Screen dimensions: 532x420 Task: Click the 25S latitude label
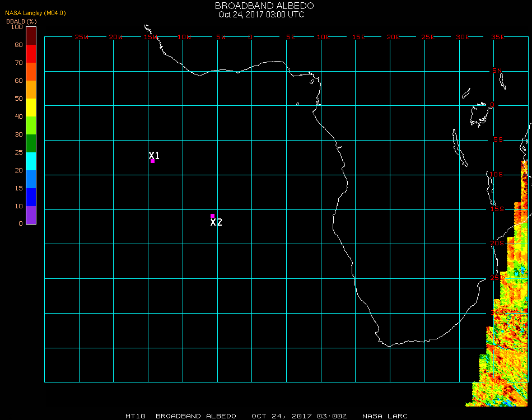[x=497, y=278]
